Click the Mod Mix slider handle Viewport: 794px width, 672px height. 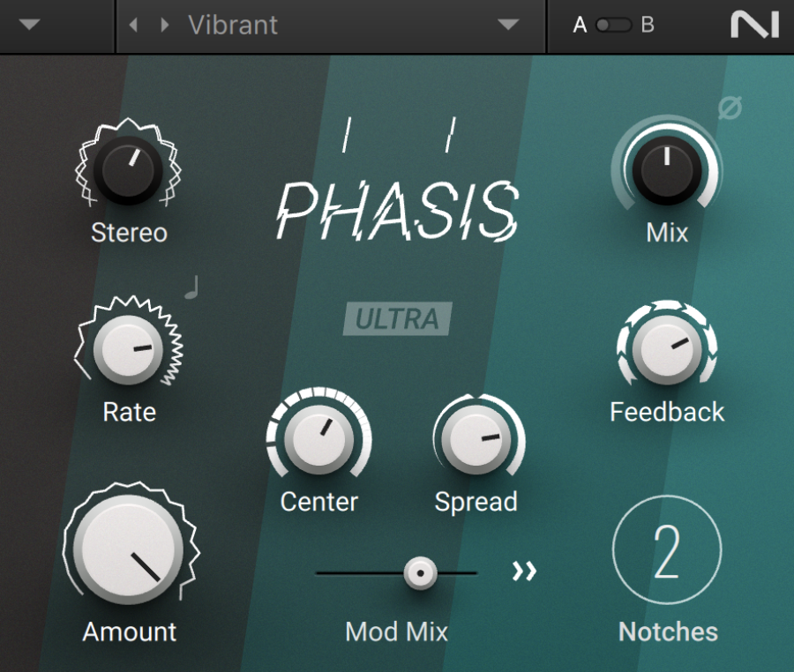(x=420, y=573)
